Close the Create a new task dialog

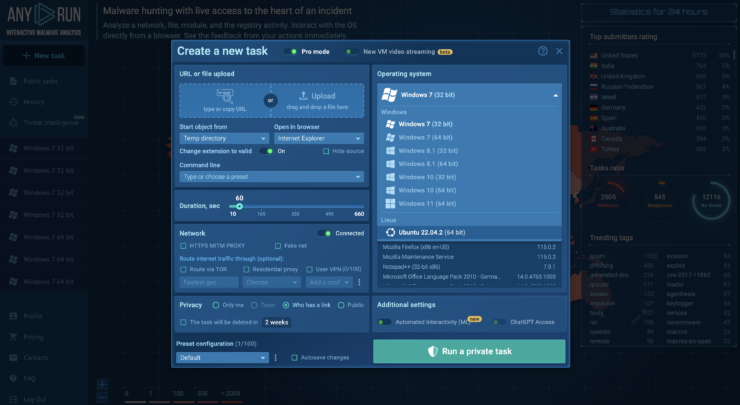[559, 51]
